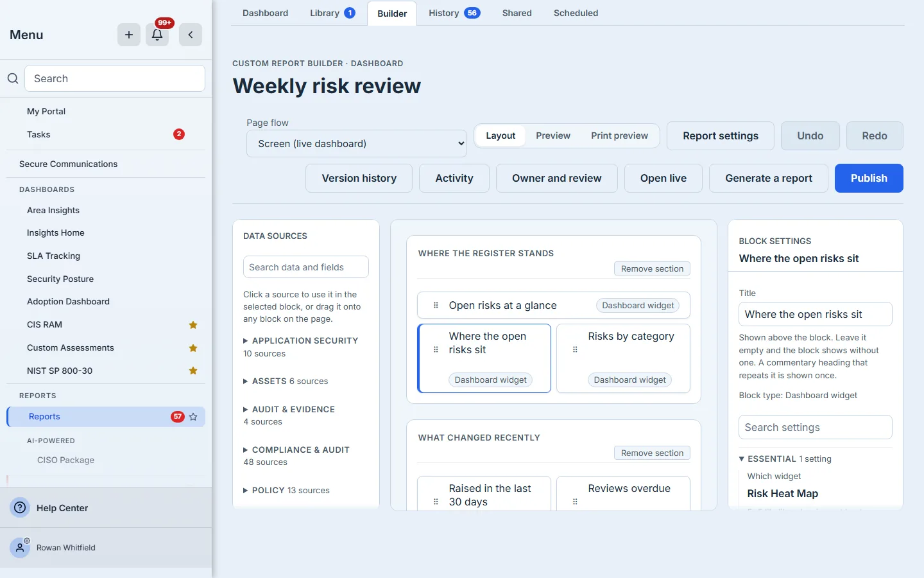This screenshot has width=924, height=578.
Task: Grab drag handle of Raised in the last 30 days
Action: coord(436,502)
